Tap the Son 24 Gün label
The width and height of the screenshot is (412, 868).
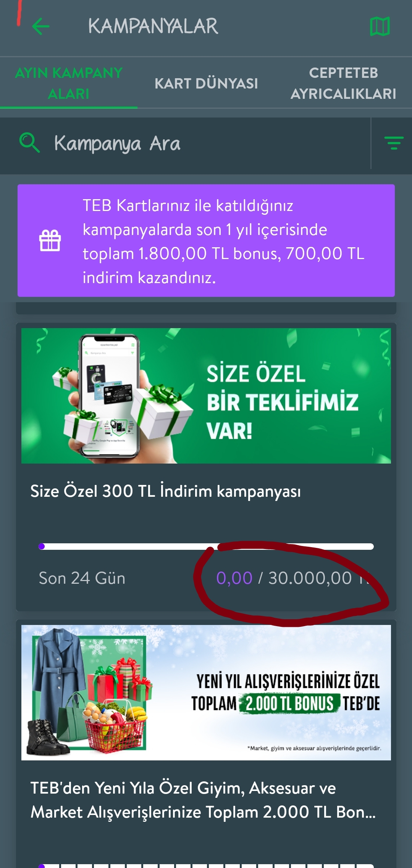[x=82, y=578]
